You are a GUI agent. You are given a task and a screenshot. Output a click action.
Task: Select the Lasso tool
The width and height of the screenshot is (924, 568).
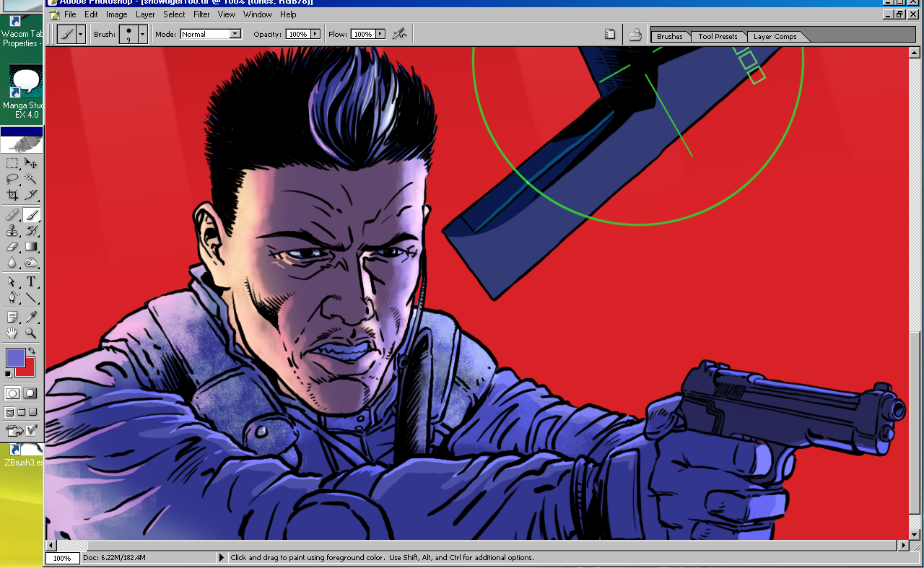tap(12, 179)
